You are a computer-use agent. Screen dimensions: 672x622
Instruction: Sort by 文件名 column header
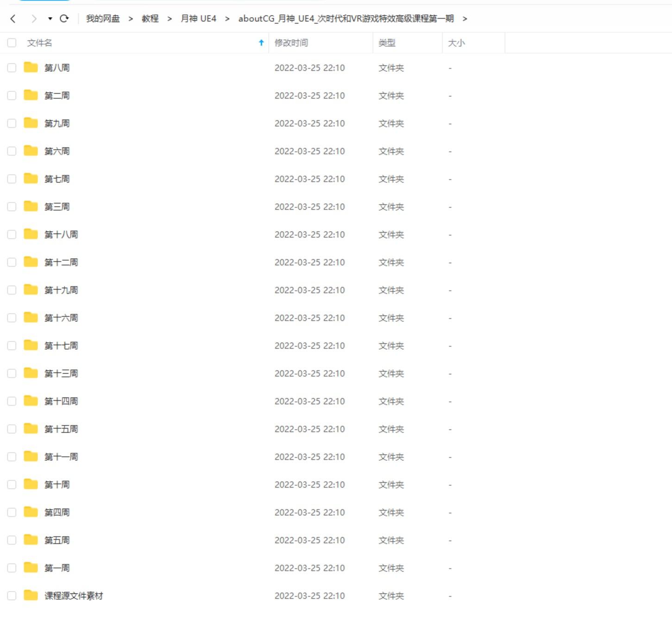[x=39, y=43]
